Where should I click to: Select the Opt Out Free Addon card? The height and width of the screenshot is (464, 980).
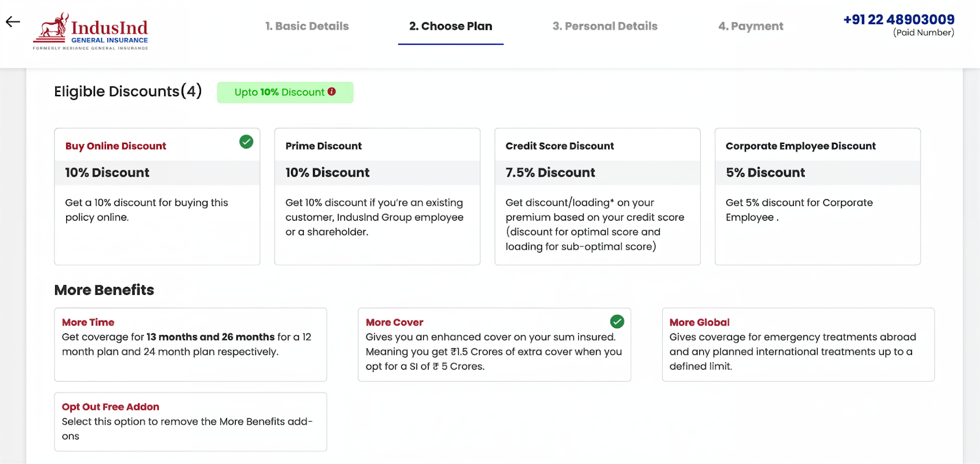190,422
